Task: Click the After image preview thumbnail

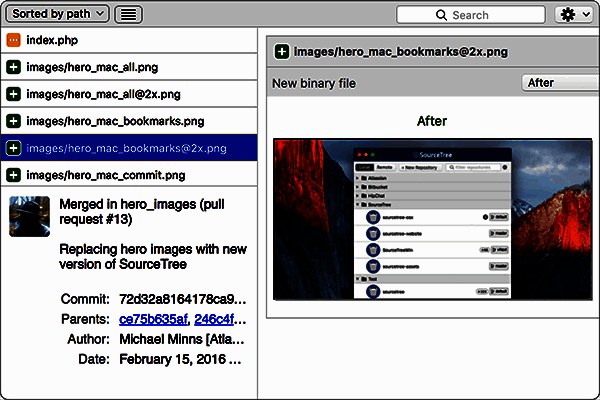Action: (x=433, y=219)
